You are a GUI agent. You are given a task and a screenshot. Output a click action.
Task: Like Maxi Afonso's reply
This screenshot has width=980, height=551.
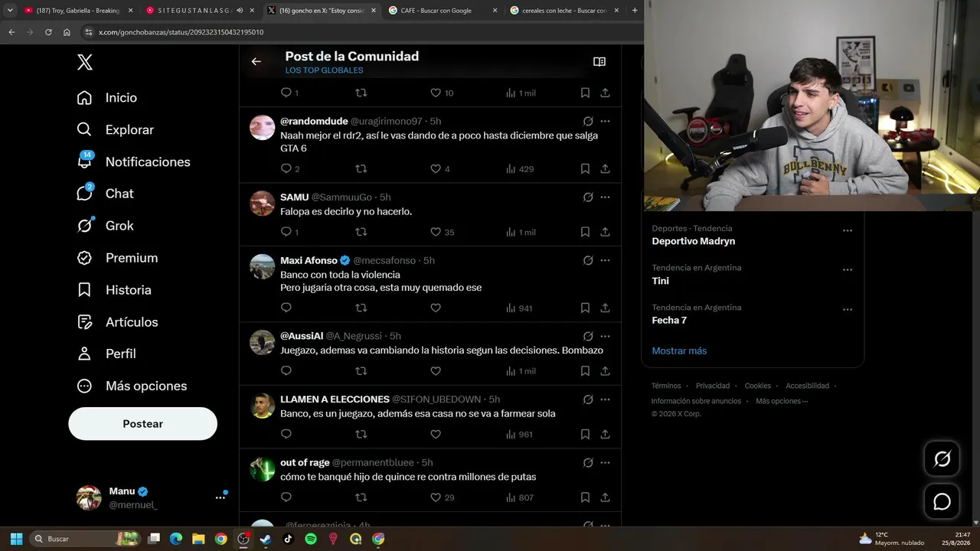(x=436, y=308)
